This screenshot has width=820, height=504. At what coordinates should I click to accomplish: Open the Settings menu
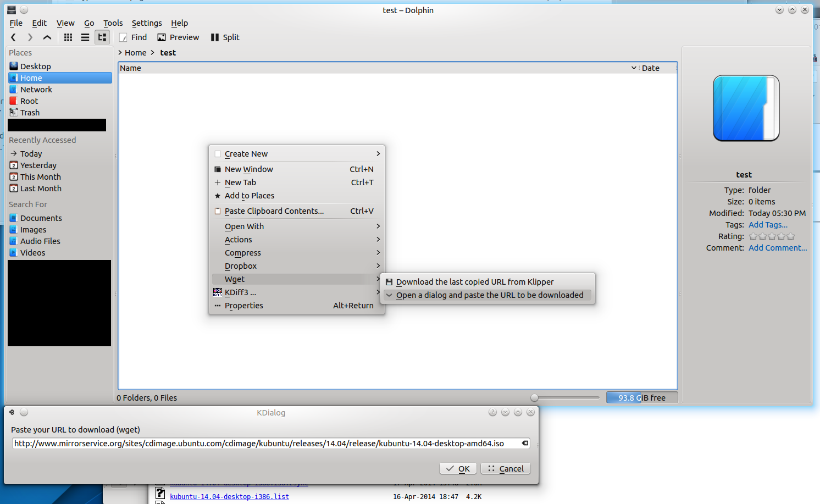click(x=147, y=23)
